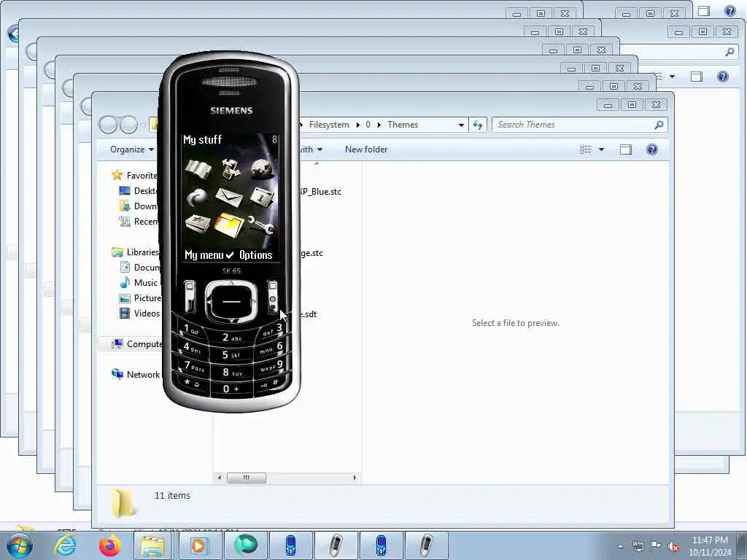
Task: Launch Firefox from the taskbar
Action: point(109,545)
